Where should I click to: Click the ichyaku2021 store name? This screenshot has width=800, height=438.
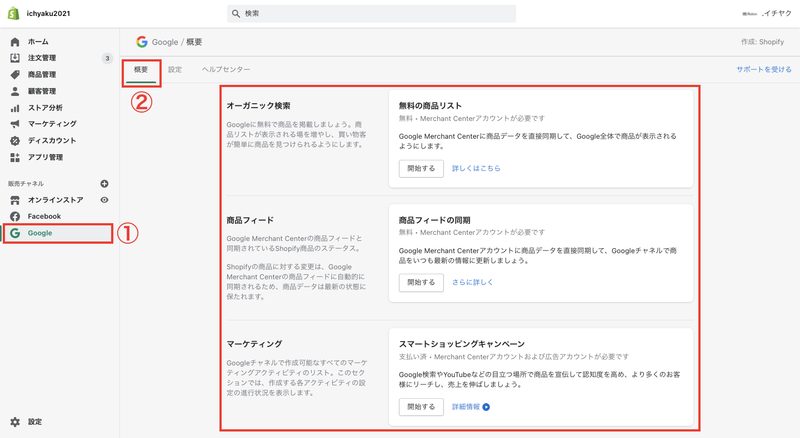(x=48, y=14)
